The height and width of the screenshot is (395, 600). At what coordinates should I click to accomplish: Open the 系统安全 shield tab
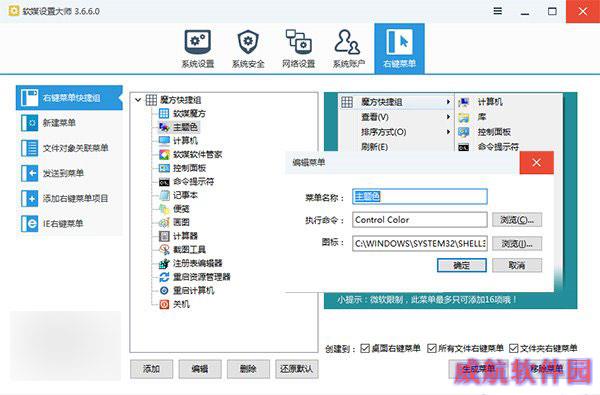pos(248,49)
